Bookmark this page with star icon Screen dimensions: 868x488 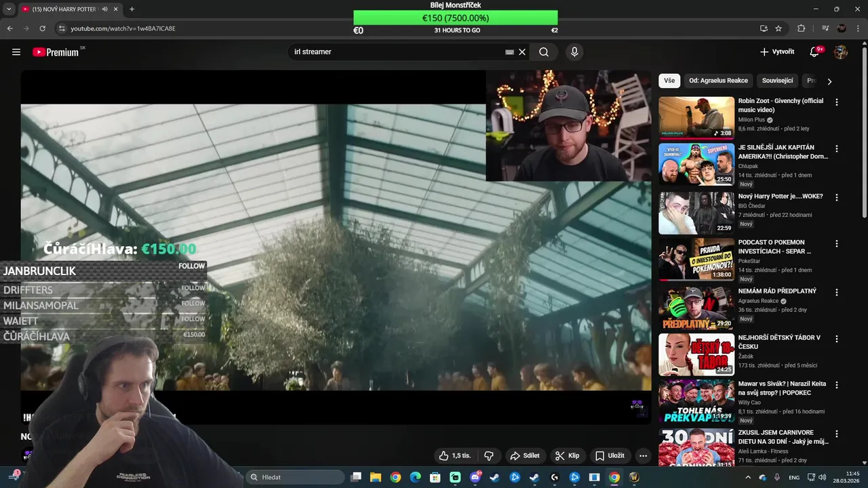[778, 28]
